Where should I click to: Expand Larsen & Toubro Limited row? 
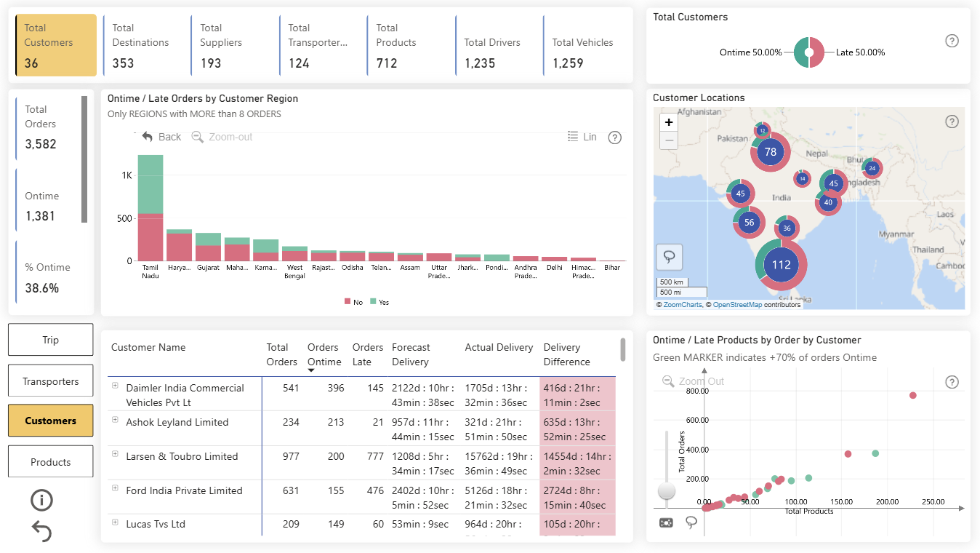(115, 454)
